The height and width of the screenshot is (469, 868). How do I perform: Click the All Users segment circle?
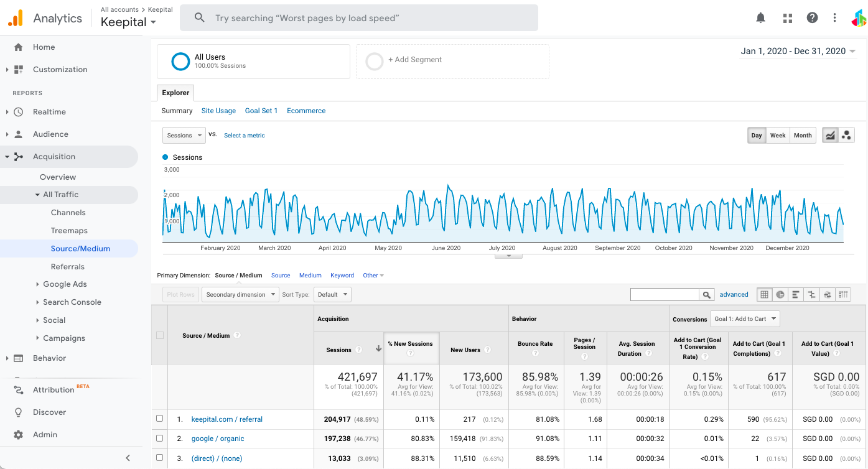[x=180, y=61]
